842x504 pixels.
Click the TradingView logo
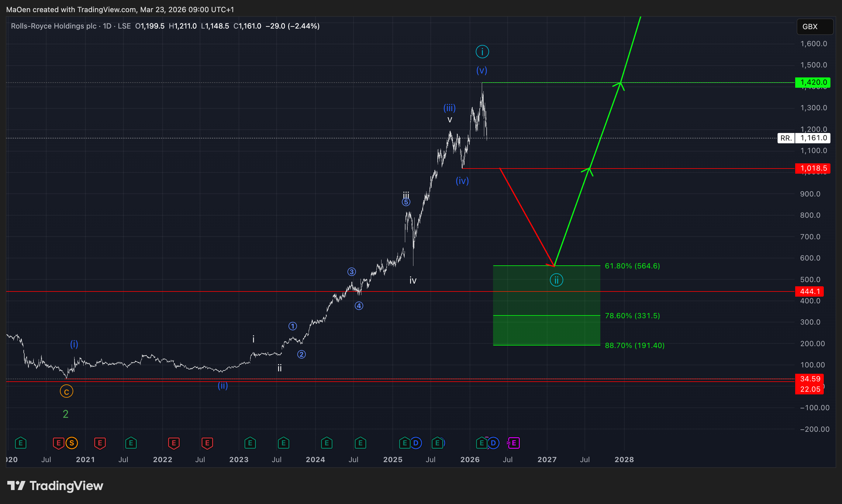[55, 486]
